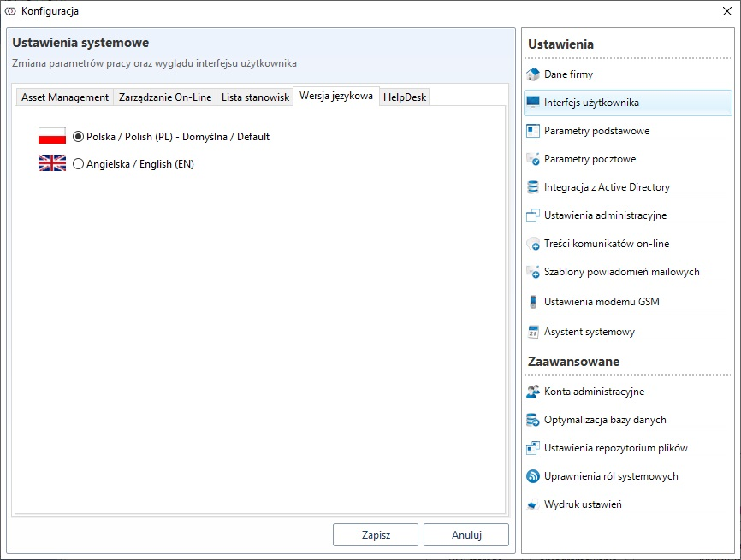
Task: Open Szablony powiadomień mailowych
Action: (x=621, y=272)
